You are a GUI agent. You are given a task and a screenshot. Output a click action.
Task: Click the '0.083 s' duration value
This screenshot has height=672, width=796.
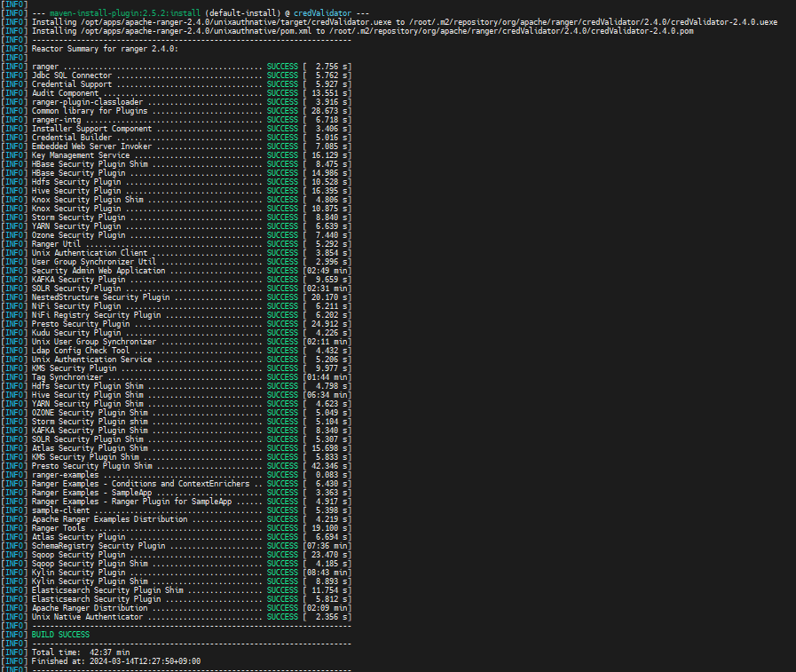click(332, 476)
